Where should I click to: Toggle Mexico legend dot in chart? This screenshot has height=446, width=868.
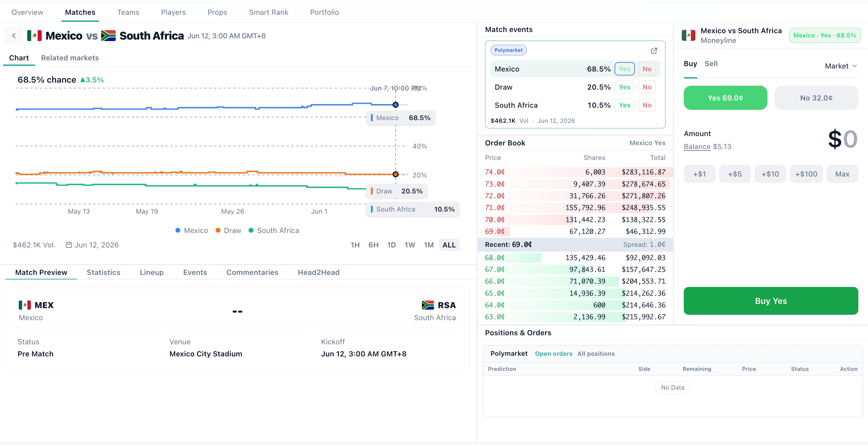[178, 231]
